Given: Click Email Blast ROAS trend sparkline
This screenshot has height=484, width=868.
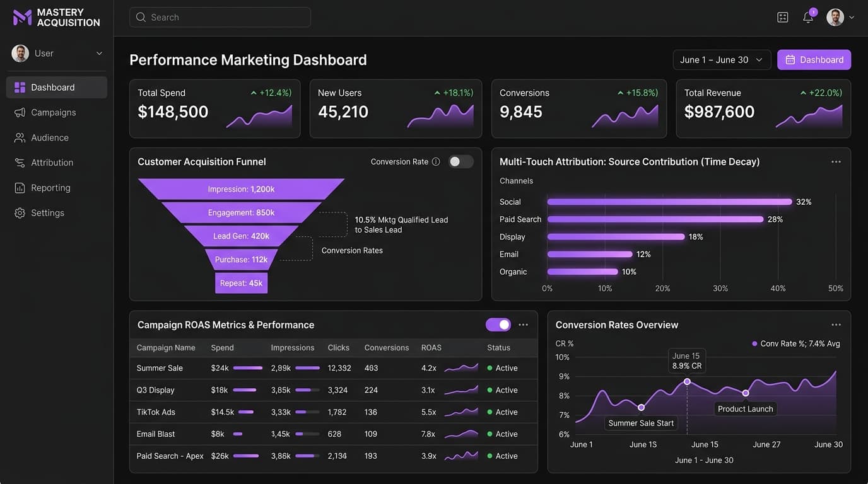Looking at the screenshot, I should coord(461,434).
